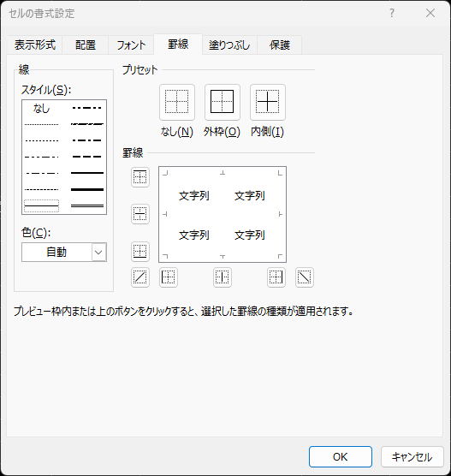Viewport: 451px width, 476px height.
Task: Switch to the フォント tab
Action: click(132, 45)
